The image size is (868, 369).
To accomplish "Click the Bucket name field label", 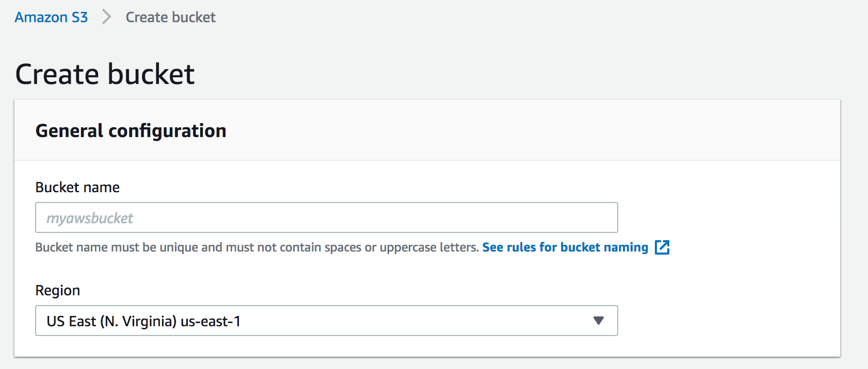I will pyautogui.click(x=77, y=187).
